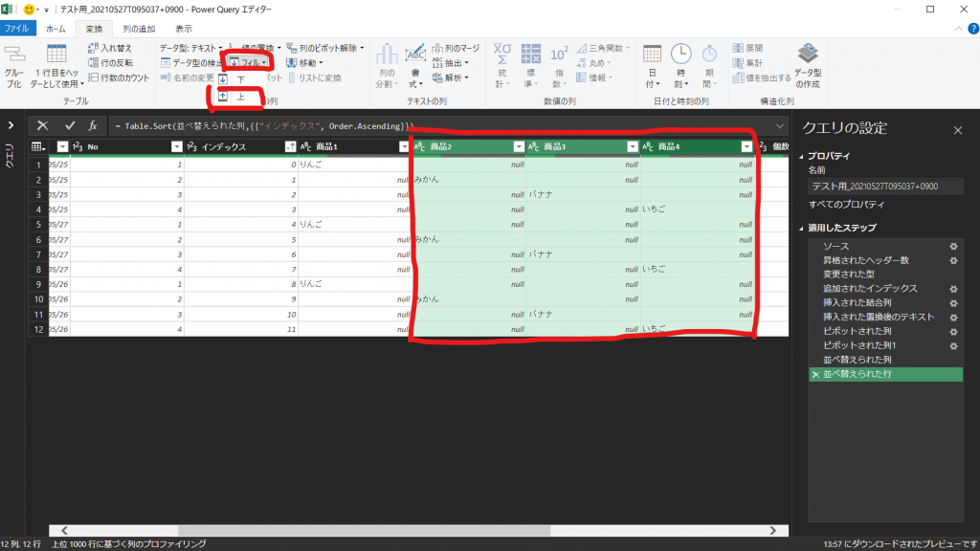Open the 商品2 column filter dropdown
Screen dimensions: 980x551
click(519, 146)
